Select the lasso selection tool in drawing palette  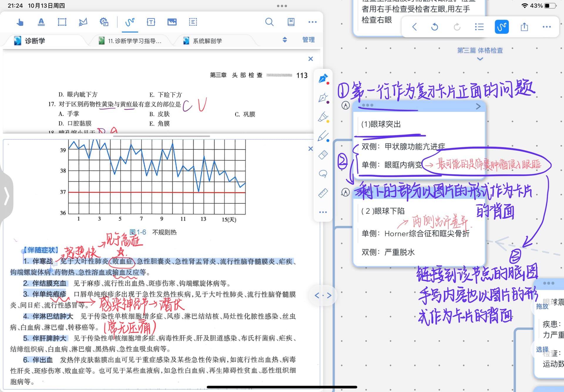point(323,174)
